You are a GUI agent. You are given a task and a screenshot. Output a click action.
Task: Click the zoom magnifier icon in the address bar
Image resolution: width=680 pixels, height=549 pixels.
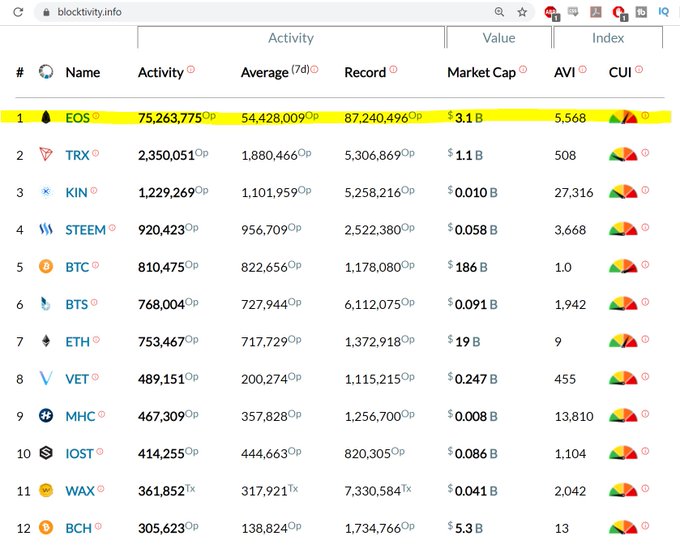500,12
